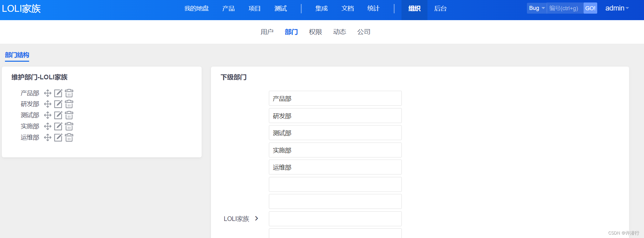This screenshot has height=238, width=644.
Task: Click the 运维部 sub-department input field
Action: coord(335,167)
